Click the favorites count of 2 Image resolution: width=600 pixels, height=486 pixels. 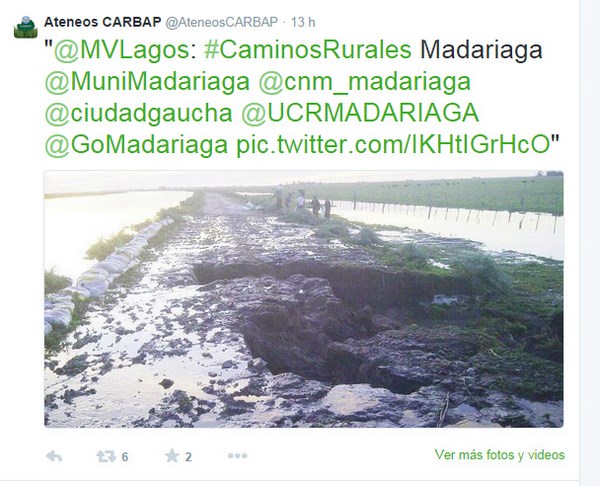pos(188,457)
